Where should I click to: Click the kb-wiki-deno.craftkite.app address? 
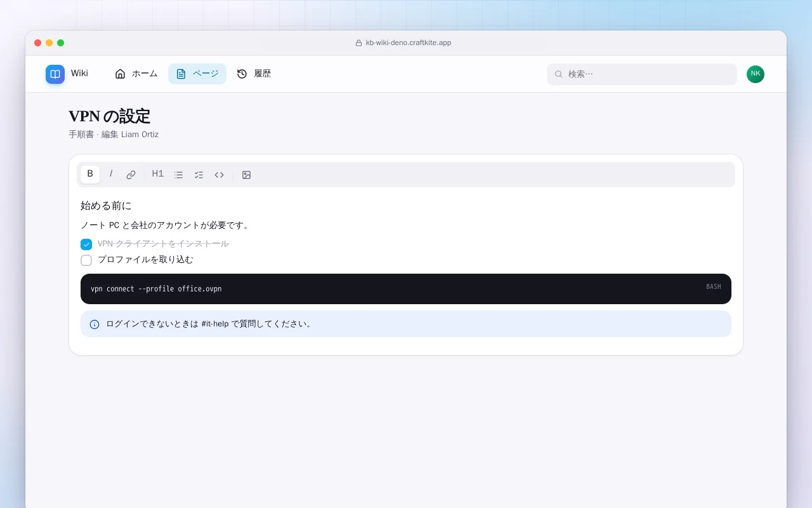[x=409, y=43]
